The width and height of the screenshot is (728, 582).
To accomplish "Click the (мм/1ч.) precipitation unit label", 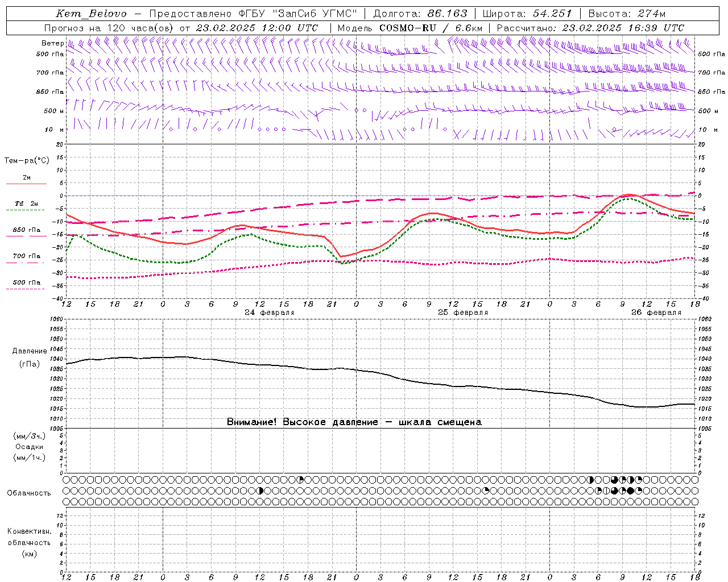I will pos(29,458).
